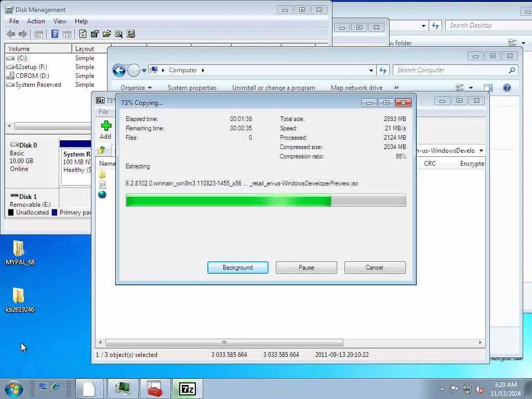Click the Action Center flag tray icon
Viewport: 532px width, 399px height.
click(454, 389)
